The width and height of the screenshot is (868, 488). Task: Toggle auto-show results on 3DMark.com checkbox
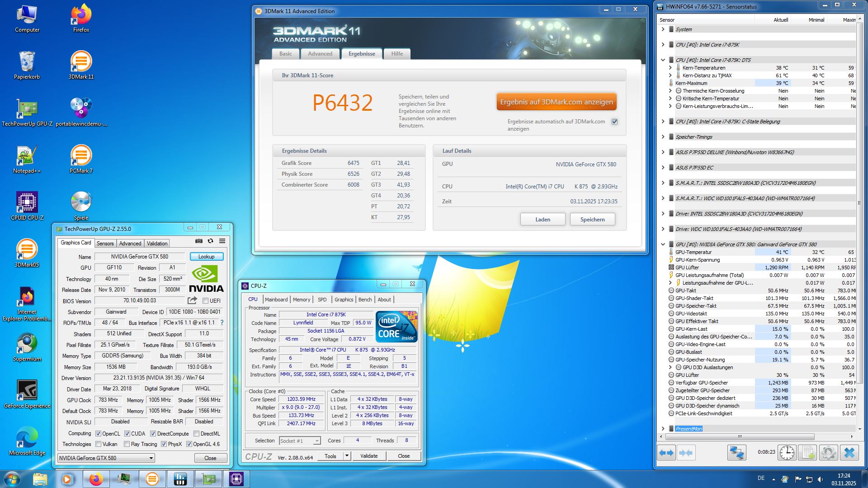tap(615, 122)
